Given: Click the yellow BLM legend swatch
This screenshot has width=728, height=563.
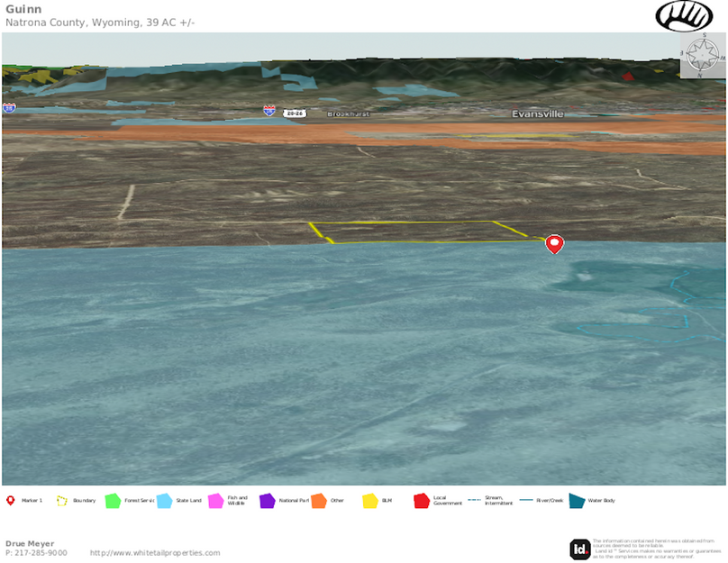Looking at the screenshot, I should pyautogui.click(x=369, y=500).
